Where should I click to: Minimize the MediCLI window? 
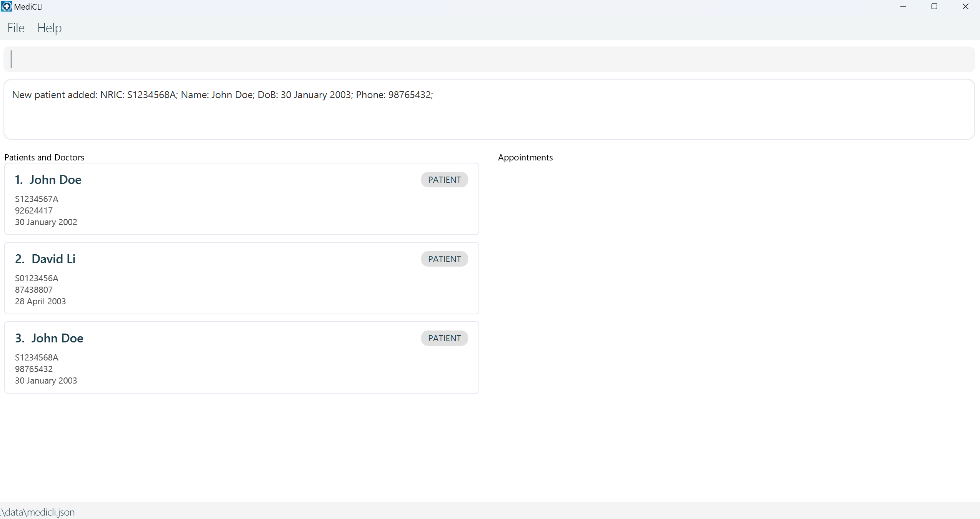[x=903, y=7]
